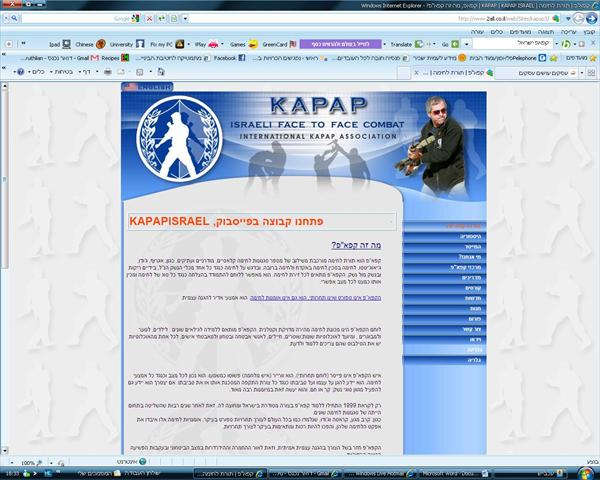Click the Chinese toolbar shortcut
Viewport: 600px width, 480px height.
pyautogui.click(x=90, y=44)
